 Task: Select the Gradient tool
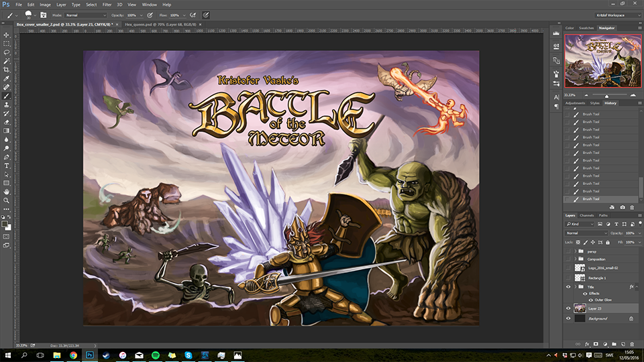[x=6, y=131]
